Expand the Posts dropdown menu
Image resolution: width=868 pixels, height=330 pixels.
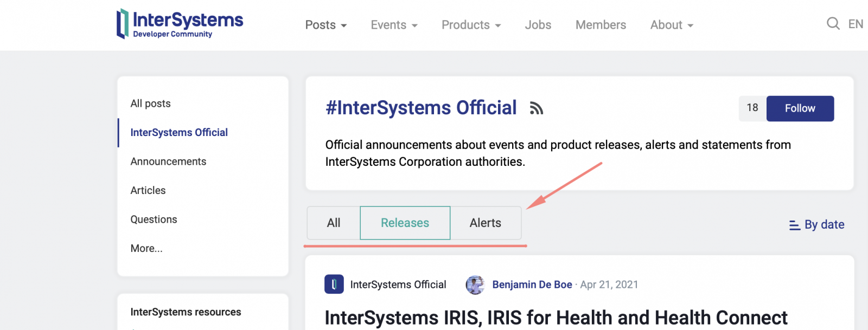tap(325, 25)
